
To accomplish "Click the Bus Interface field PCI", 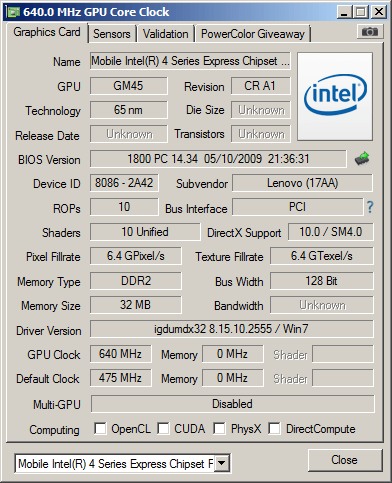I will [x=297, y=207].
